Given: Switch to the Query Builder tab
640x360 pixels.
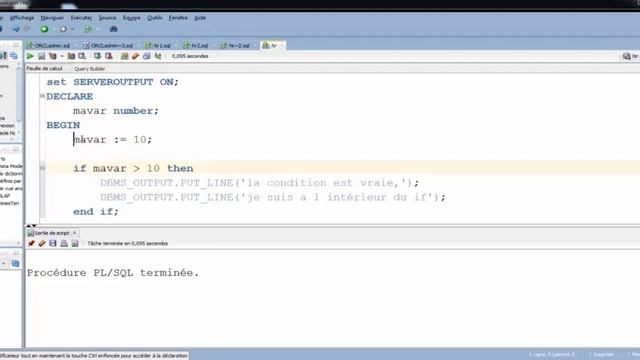Looking at the screenshot, I should pyautogui.click(x=89, y=69).
